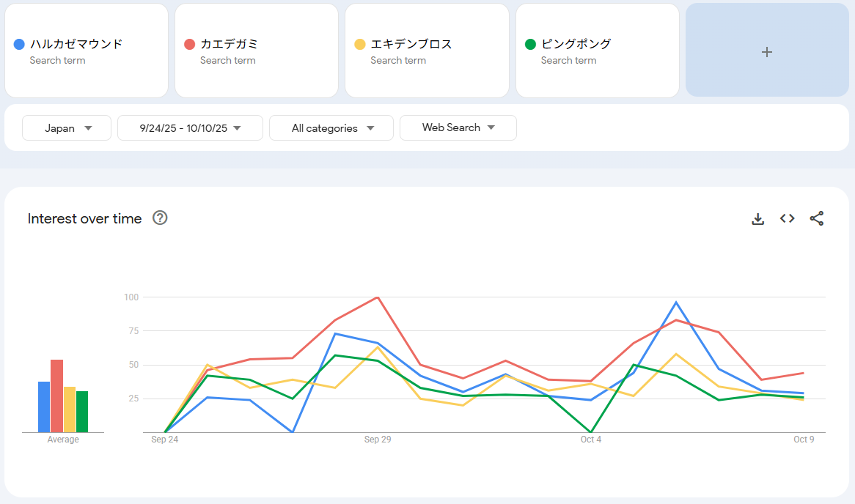855x504 pixels.
Task: Click the red line peak at Sep 29
Action: click(378, 297)
